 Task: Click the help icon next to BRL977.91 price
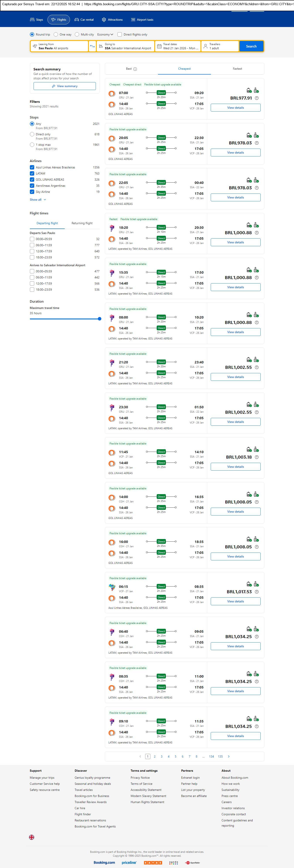[257, 98]
